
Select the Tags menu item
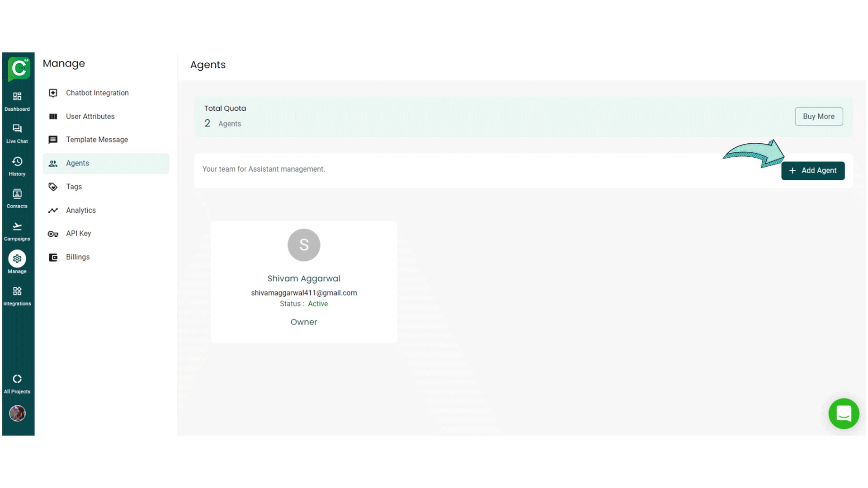pos(74,187)
